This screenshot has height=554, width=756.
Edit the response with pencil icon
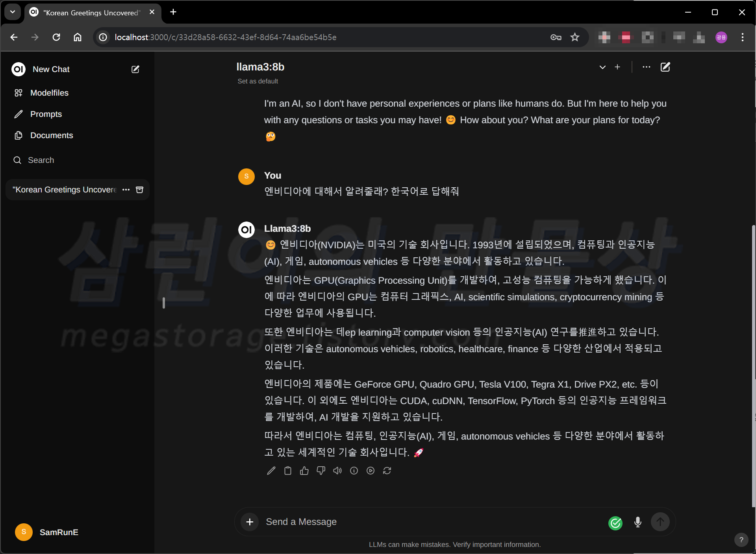click(271, 471)
